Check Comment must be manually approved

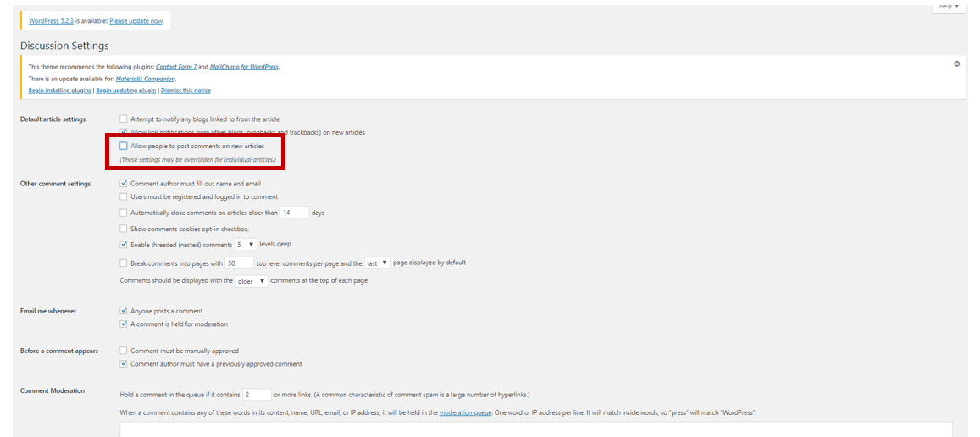124,351
